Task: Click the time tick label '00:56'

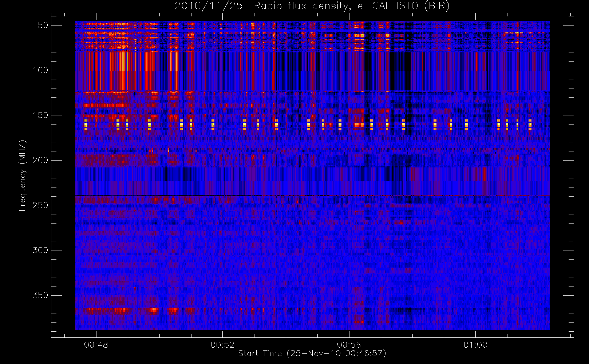Action: [349, 345]
